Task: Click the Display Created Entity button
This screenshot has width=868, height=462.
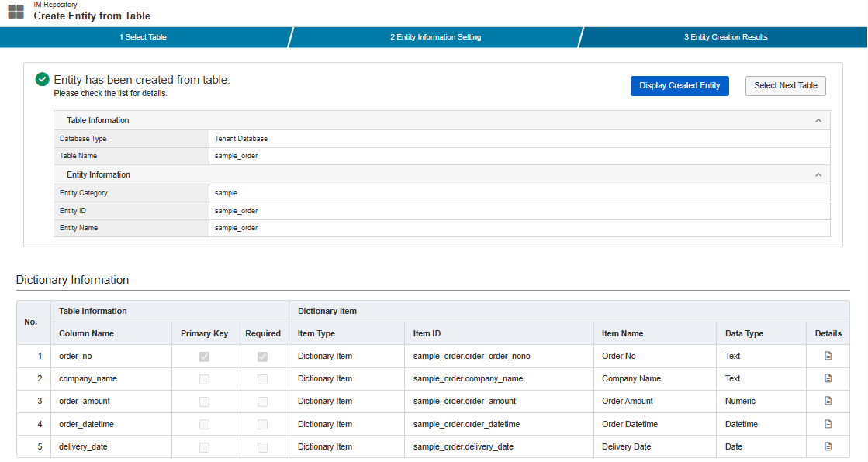Action: (x=680, y=86)
